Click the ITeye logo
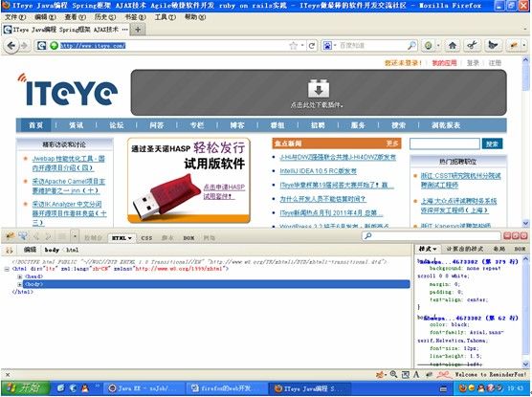Image resolution: width=532 pixels, height=397 pixels. click(68, 90)
